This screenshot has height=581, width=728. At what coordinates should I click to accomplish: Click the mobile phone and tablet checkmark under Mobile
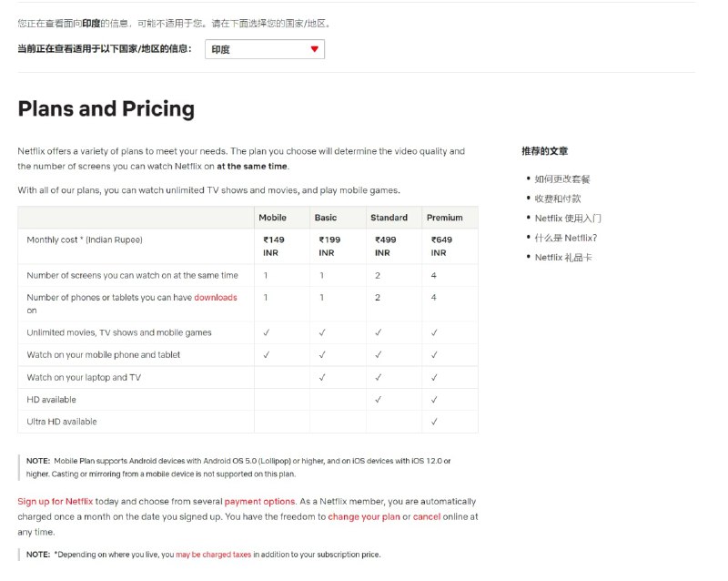point(267,354)
